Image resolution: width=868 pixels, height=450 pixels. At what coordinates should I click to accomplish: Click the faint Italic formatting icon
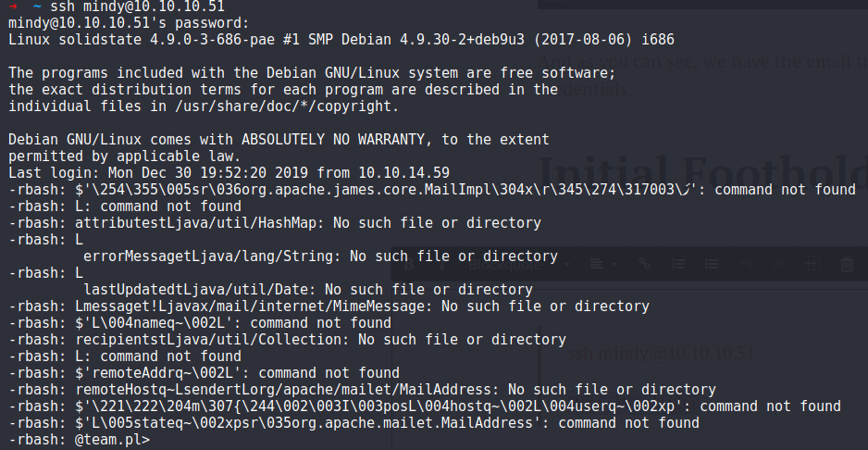coord(441,264)
